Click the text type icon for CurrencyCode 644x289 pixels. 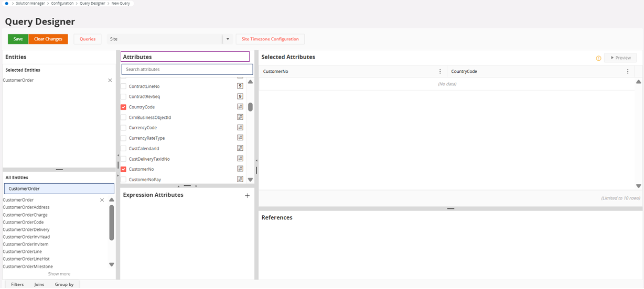tap(240, 128)
